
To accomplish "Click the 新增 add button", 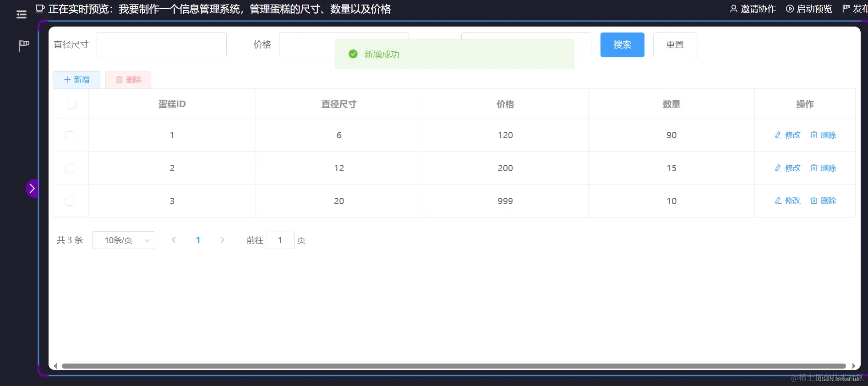I will click(x=76, y=80).
